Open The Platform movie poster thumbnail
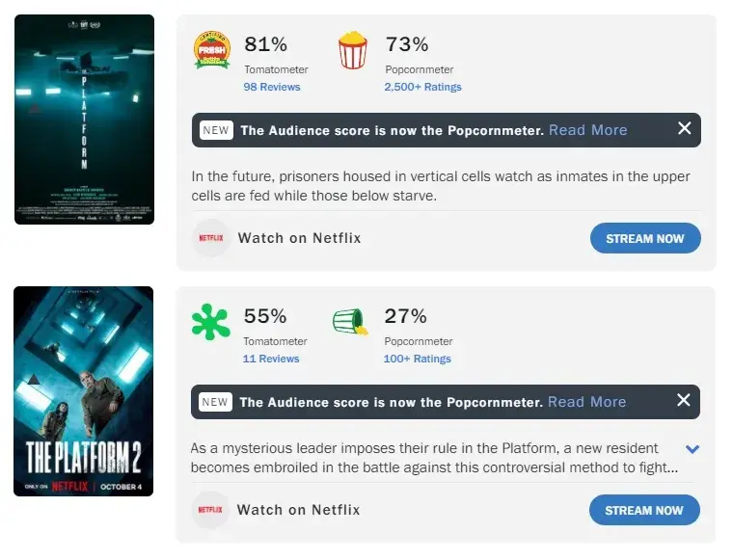Screen dimensions: 733x560 click(84, 120)
